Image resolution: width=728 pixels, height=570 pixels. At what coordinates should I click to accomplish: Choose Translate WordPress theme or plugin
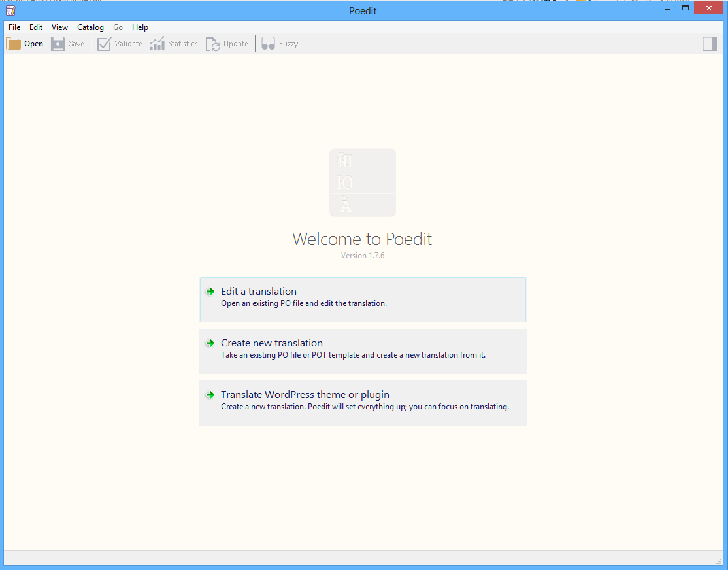point(363,403)
